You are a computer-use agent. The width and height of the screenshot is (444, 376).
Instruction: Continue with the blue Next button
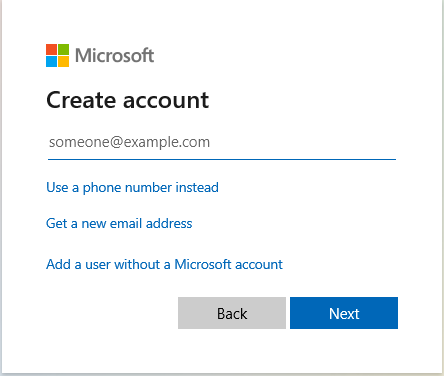point(344,313)
